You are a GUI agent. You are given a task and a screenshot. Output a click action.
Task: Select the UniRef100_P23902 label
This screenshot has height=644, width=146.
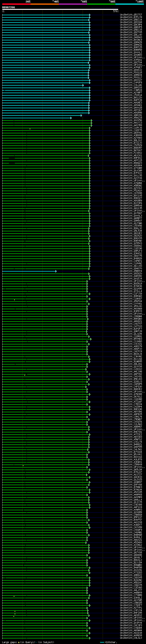click(x=131, y=153)
